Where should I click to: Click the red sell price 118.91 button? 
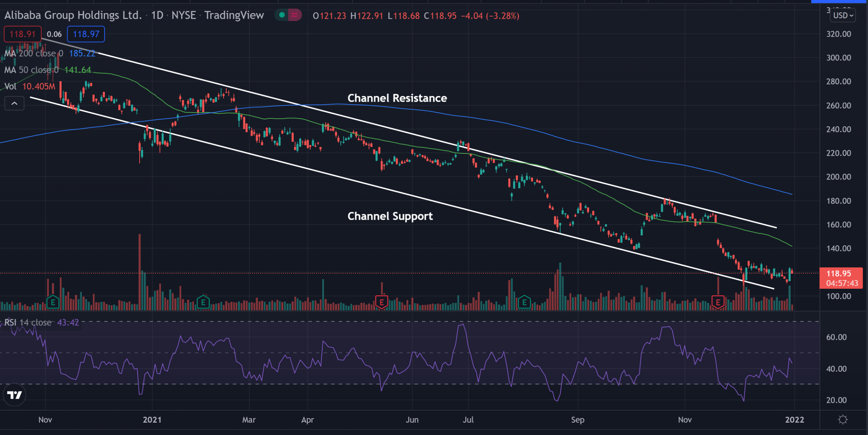pos(22,34)
